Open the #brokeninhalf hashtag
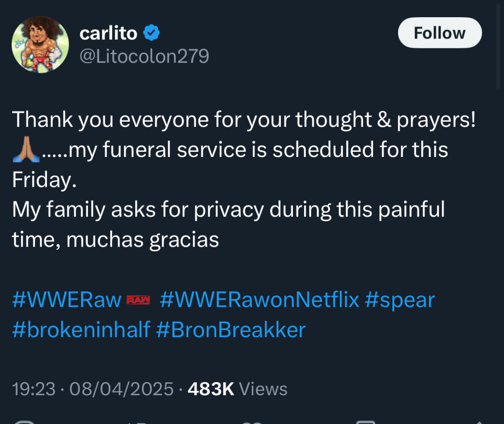 coord(81,330)
